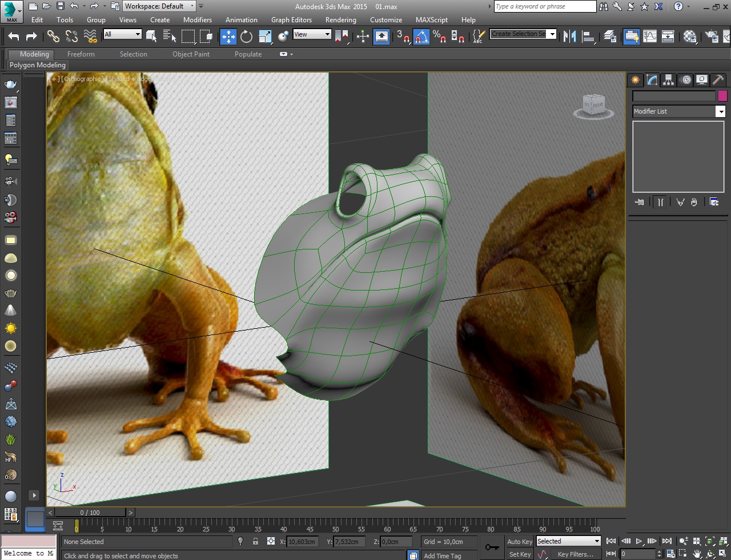Toggle Auto Key animation mode
Viewport: 731px width, 560px height.
point(519,541)
